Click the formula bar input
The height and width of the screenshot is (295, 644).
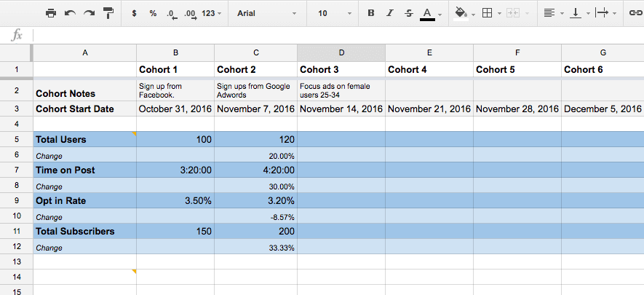pos(338,36)
